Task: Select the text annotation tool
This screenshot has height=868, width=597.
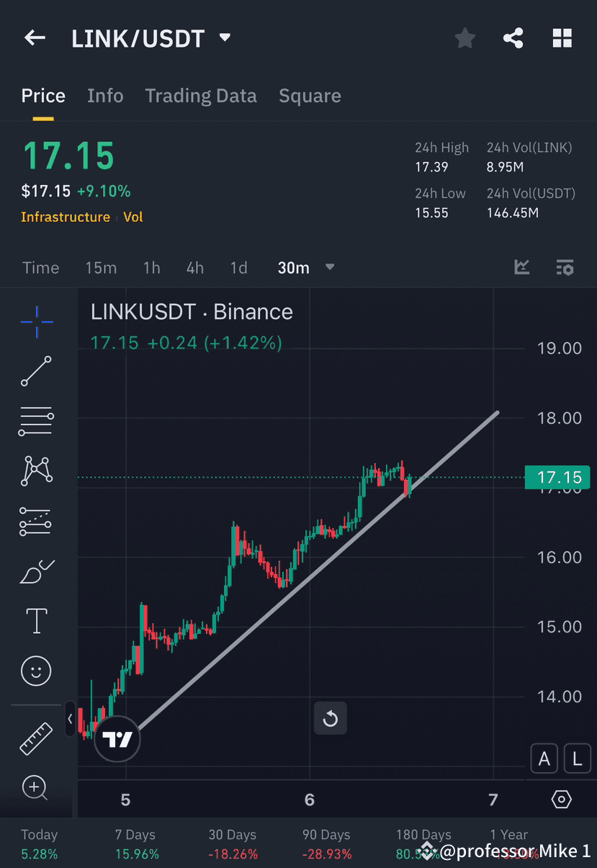Action: click(x=35, y=620)
